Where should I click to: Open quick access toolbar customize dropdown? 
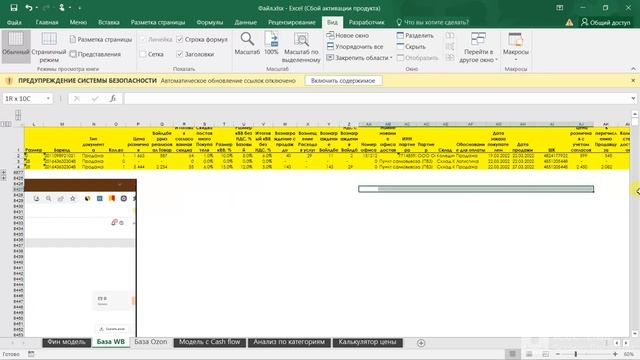(x=80, y=8)
